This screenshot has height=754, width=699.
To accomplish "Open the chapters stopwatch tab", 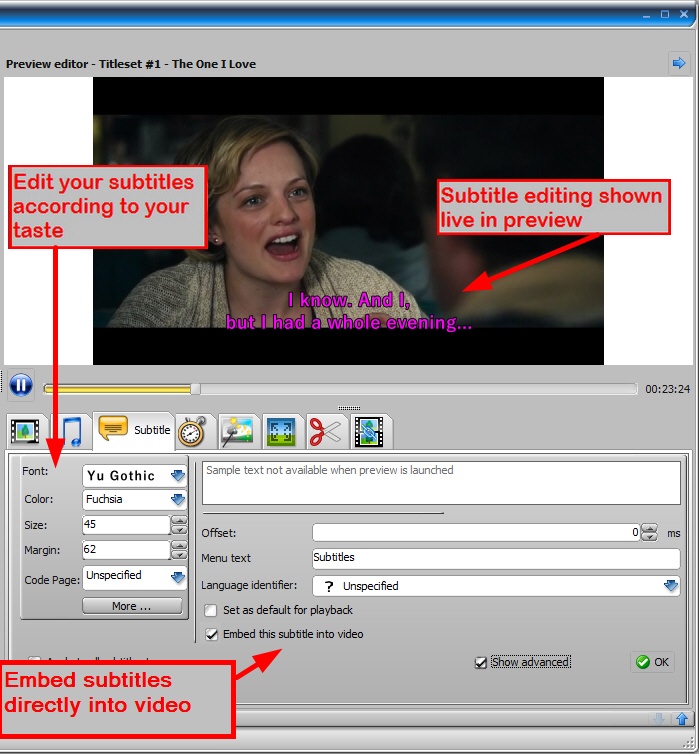I will tap(192, 431).
